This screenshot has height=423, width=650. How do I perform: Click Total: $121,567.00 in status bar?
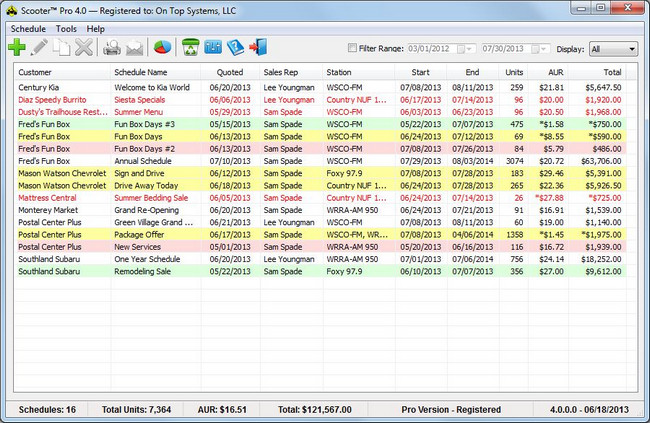315,410
